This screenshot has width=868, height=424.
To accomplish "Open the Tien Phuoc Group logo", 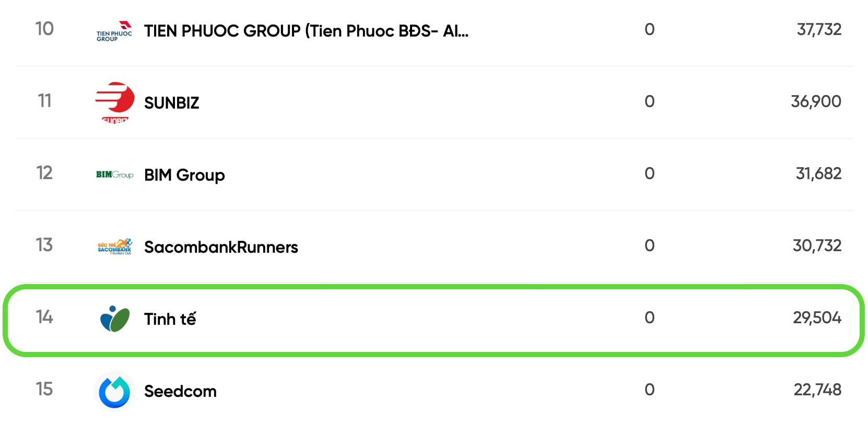I will [114, 31].
